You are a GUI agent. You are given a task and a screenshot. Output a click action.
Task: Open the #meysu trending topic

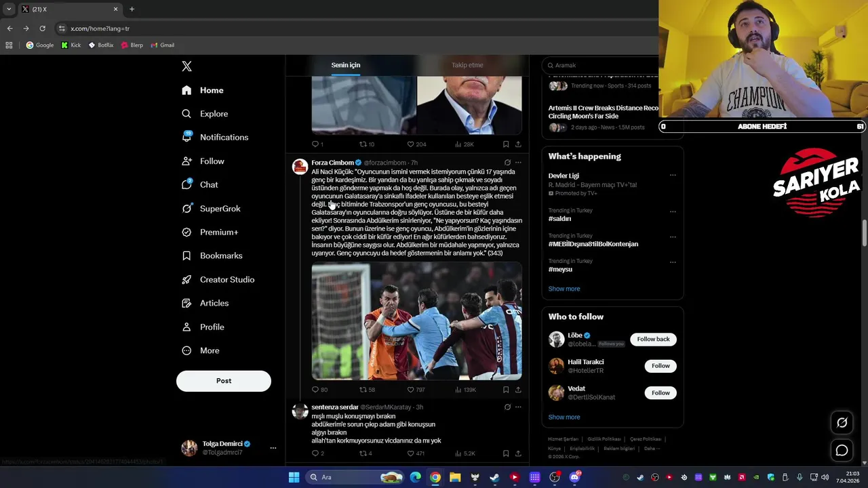point(560,269)
